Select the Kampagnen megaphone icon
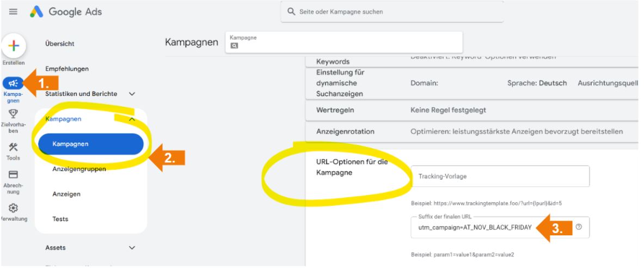This screenshot has height=268, width=644. 13,83
